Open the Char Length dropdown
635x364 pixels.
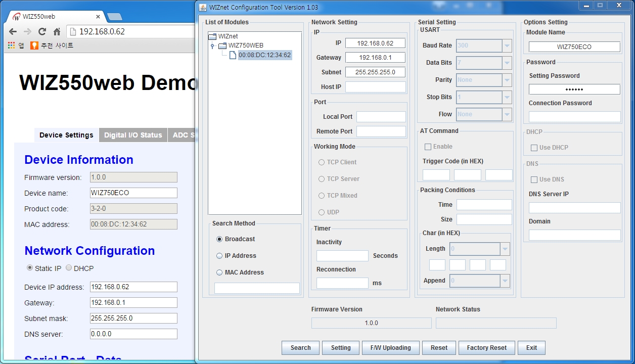(x=479, y=249)
